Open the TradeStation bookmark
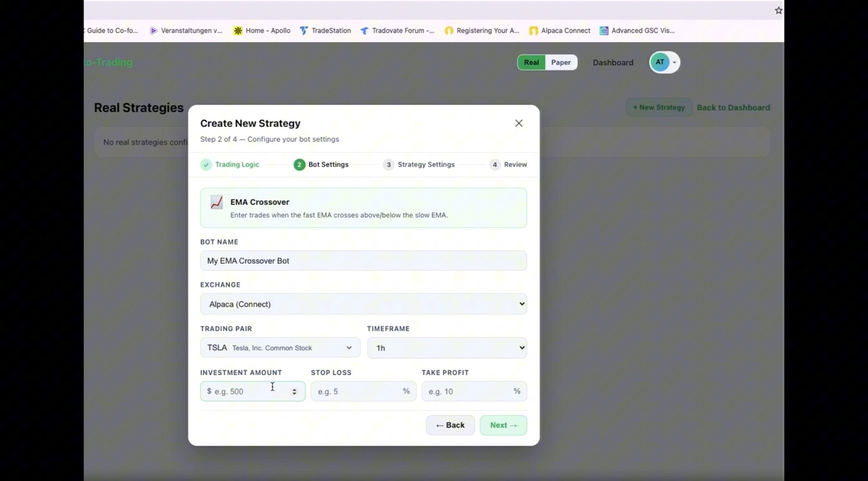 tap(325, 31)
